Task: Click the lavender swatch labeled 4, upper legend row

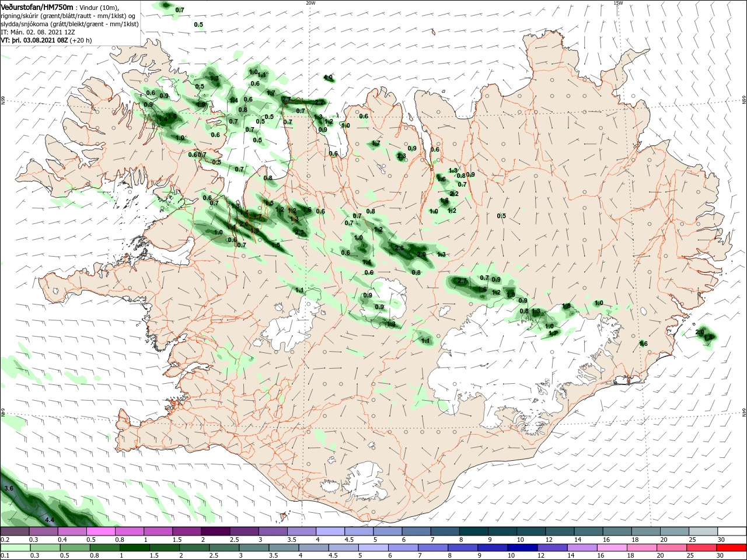Action: (330, 531)
